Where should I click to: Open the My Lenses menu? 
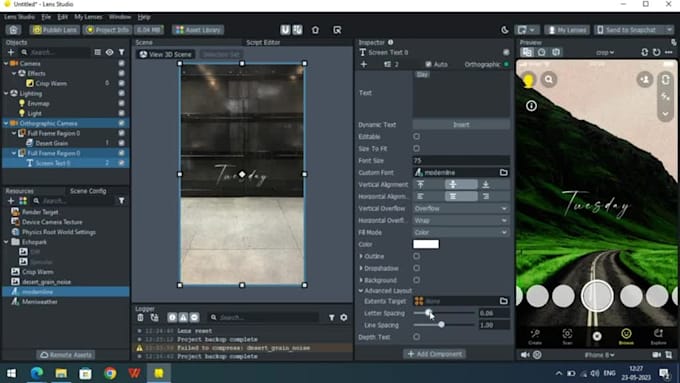[x=88, y=17]
